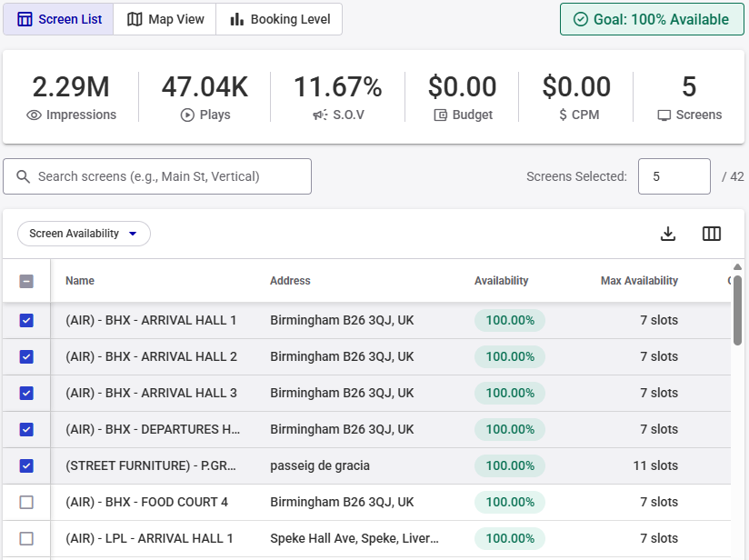Image resolution: width=749 pixels, height=560 pixels.
Task: Click the wallet icon beside Budget
Action: [441, 115]
